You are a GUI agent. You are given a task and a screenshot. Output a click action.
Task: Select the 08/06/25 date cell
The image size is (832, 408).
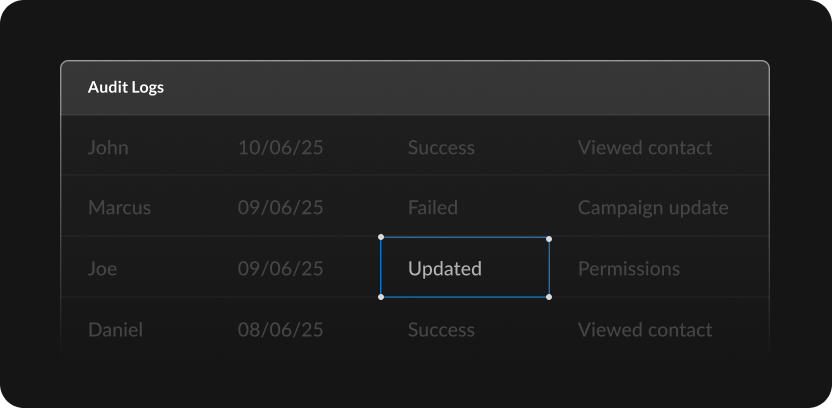pos(280,330)
